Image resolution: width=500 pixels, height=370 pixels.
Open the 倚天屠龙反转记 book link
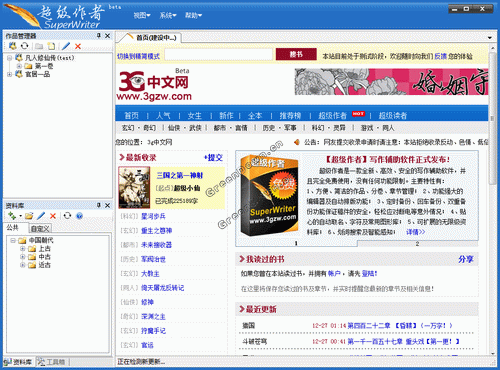(x=162, y=288)
